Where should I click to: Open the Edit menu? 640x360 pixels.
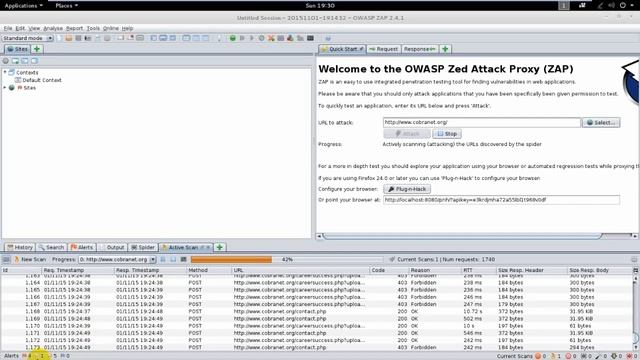click(20, 28)
